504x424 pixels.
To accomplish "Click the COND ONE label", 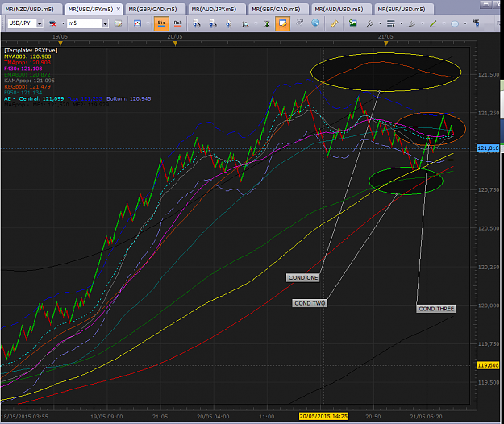I will point(303,277).
